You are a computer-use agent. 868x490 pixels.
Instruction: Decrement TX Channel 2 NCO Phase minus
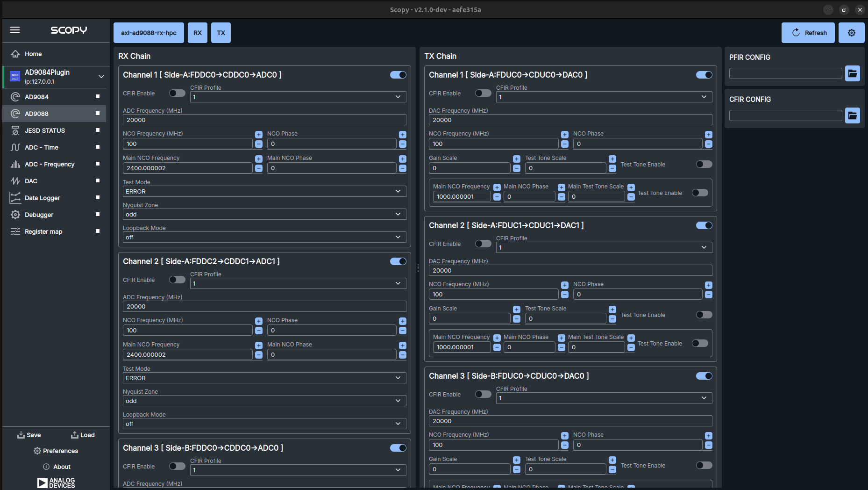coord(709,295)
